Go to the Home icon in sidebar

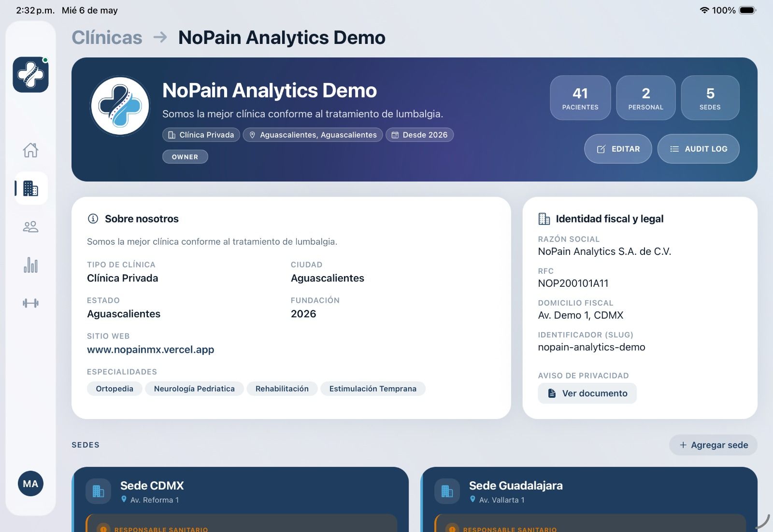30,150
